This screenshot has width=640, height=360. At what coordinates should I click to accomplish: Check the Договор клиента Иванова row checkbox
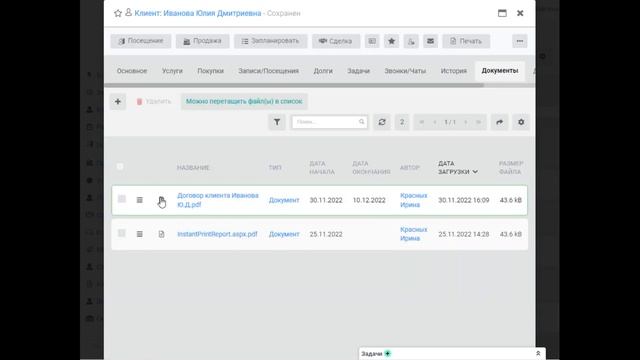[122, 199]
